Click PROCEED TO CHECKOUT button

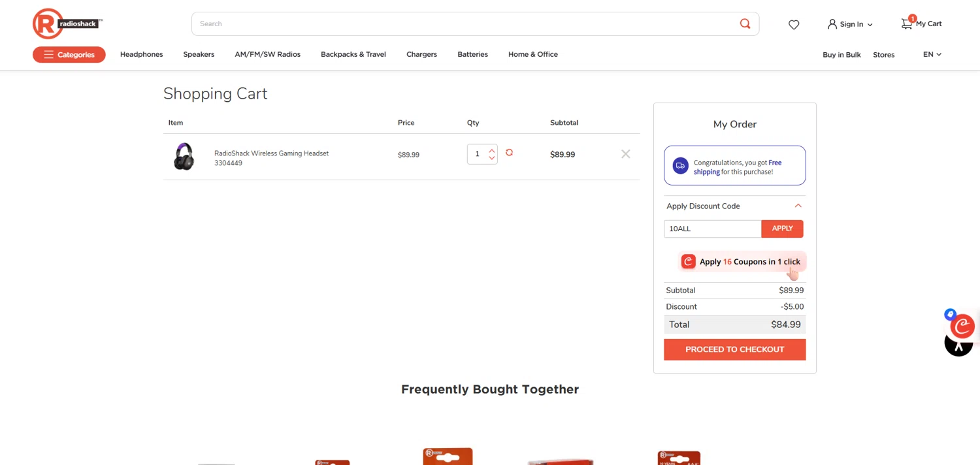(x=735, y=349)
